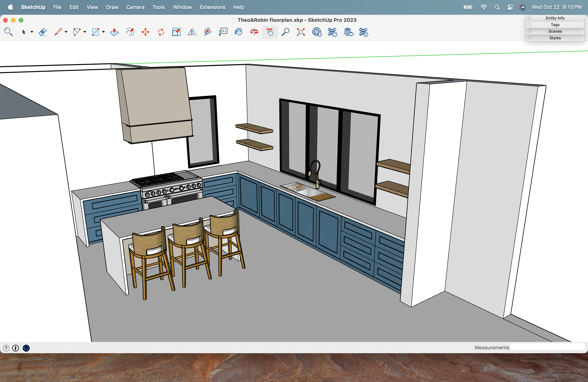
Task: Open the 3D Warehouse icon
Action: tap(317, 32)
